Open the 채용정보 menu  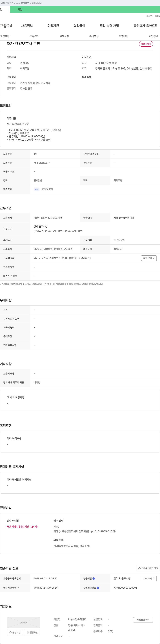(x=27, y=26)
